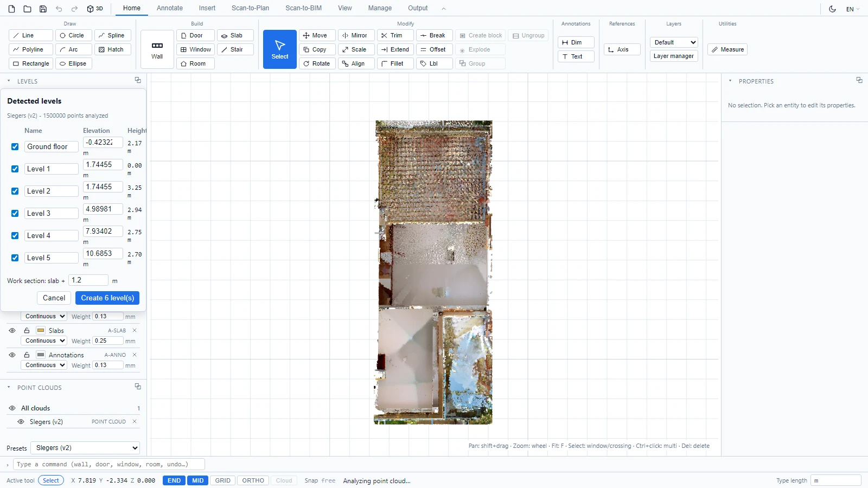
Task: Select the Rectangle tool
Action: [31, 63]
